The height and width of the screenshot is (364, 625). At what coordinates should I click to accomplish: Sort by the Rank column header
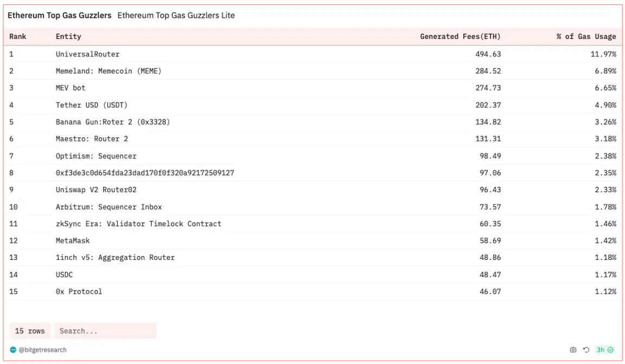pos(18,37)
